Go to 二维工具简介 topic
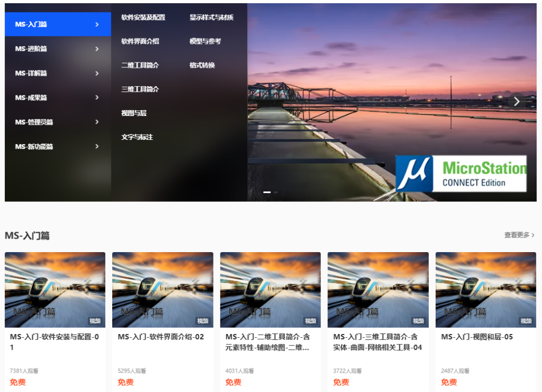The width and height of the screenshot is (542, 392). point(140,65)
